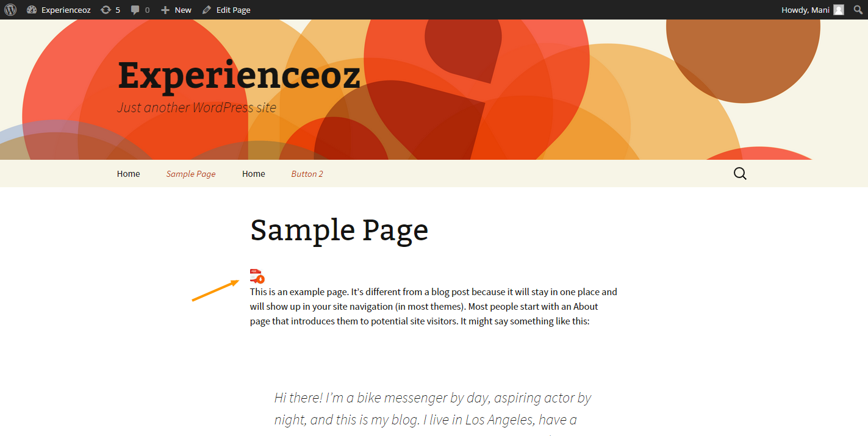Viewport: 868px width, 436px height.
Task: Click the large Experienceoz site title
Action: coord(239,76)
